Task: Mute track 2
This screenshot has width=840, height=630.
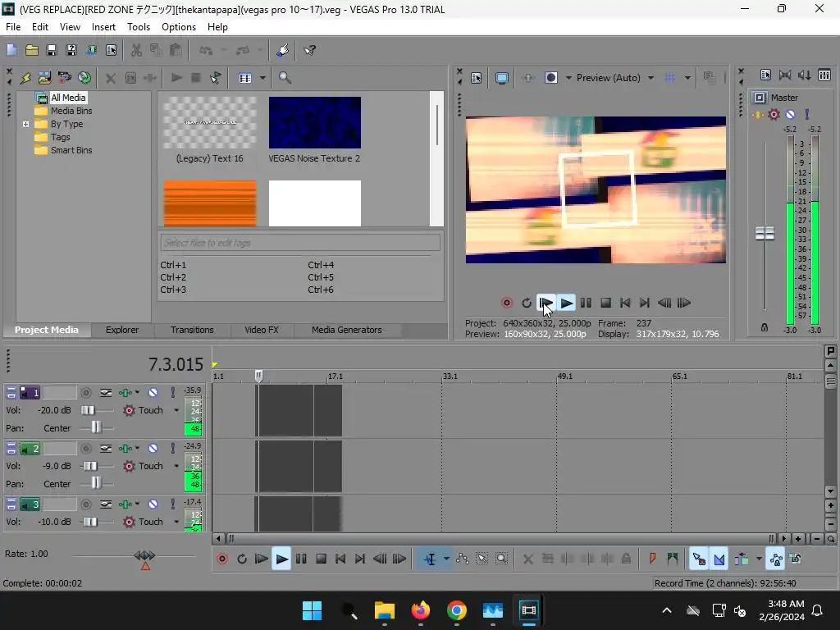Action: 153,449
